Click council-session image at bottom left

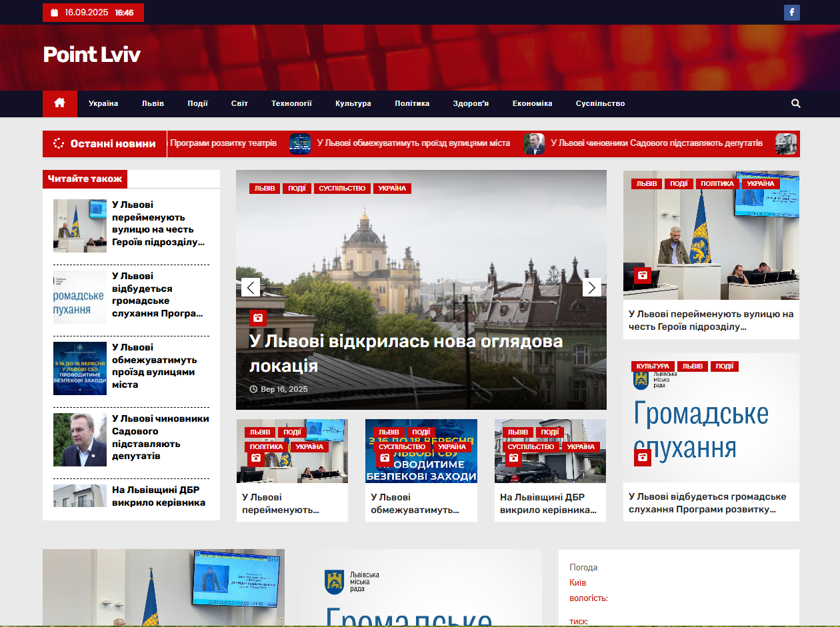click(163, 588)
